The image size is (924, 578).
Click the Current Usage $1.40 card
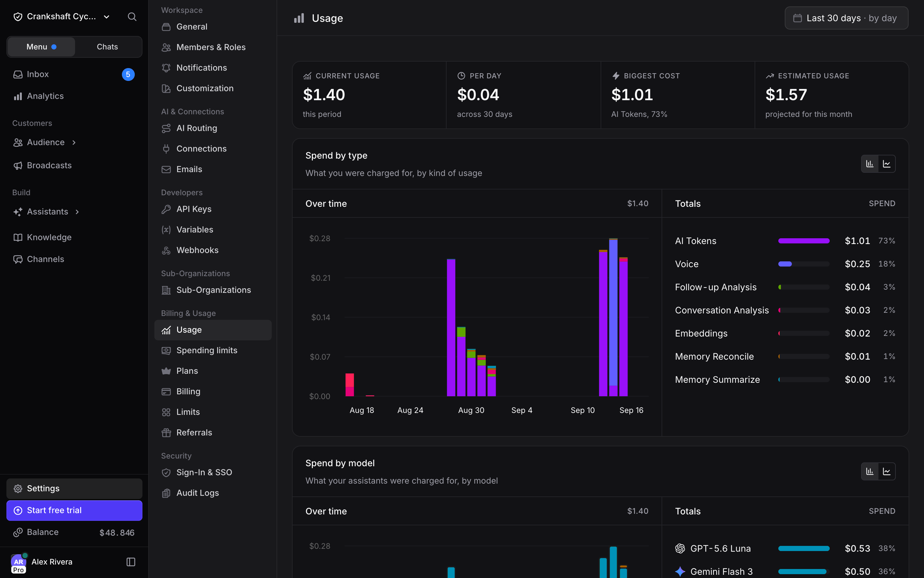[369, 95]
